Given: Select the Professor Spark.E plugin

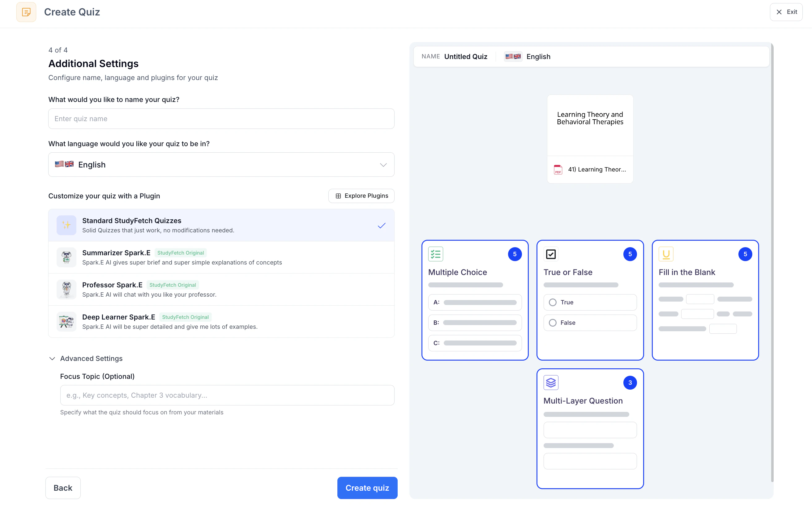Looking at the screenshot, I should pyautogui.click(x=221, y=289).
